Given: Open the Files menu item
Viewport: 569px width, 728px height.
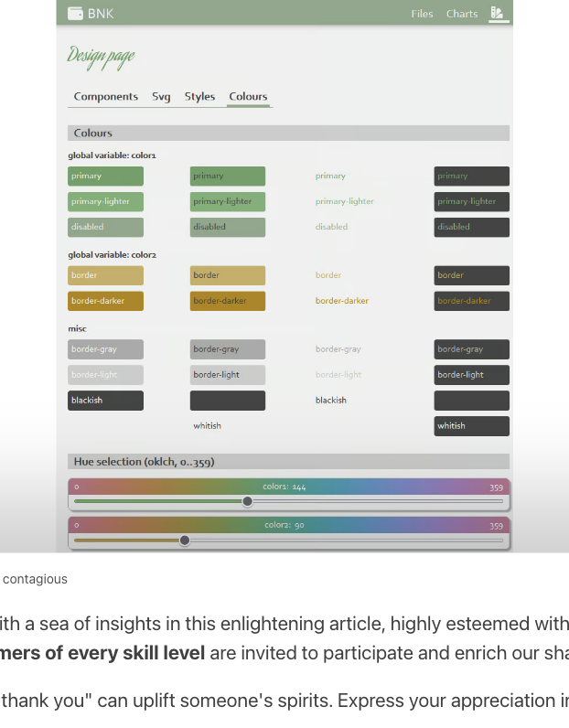Looking at the screenshot, I should pos(422,14).
